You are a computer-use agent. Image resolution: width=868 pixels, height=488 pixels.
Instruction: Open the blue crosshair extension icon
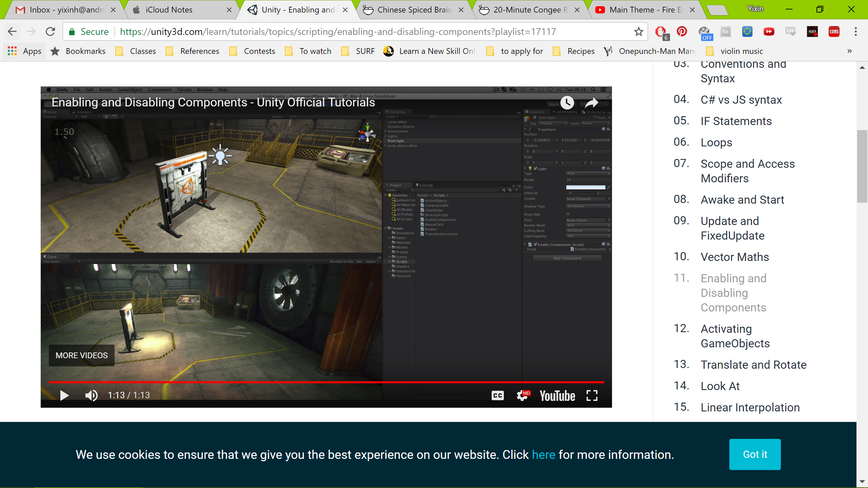tap(747, 32)
